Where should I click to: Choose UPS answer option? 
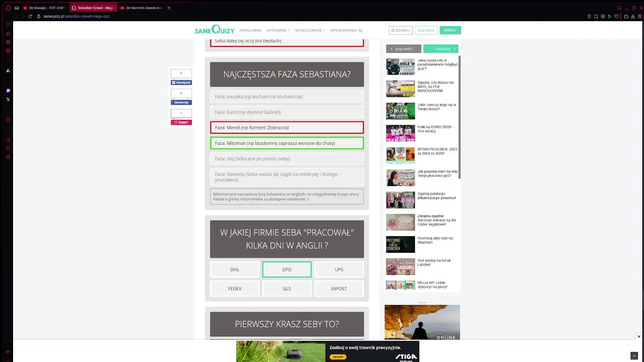339,269
